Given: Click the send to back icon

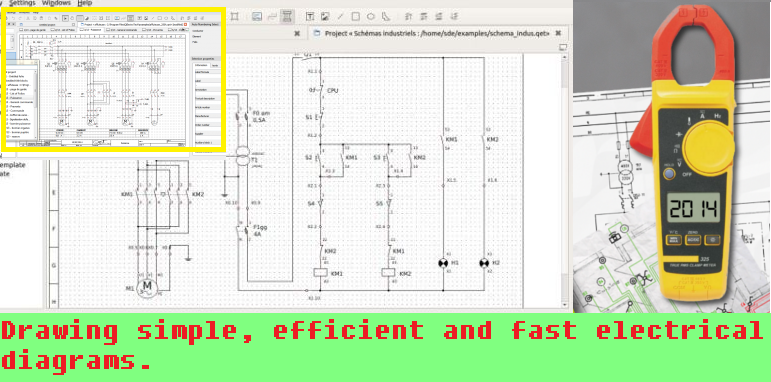Looking at the screenshot, I should point(453,16).
